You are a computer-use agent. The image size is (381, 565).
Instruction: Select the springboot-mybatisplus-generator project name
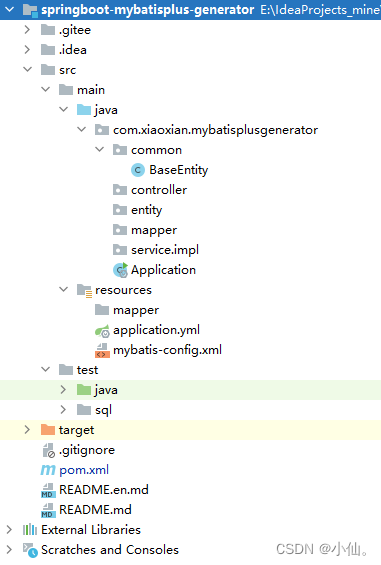[x=147, y=10]
